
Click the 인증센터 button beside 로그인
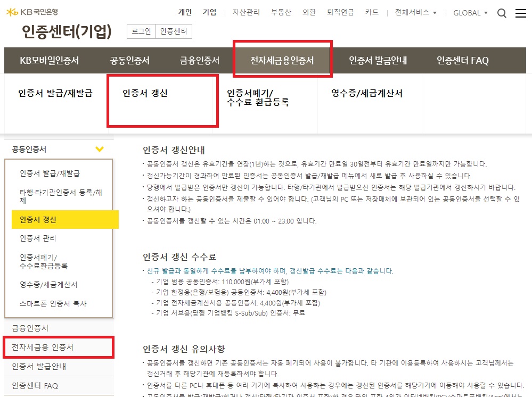click(x=174, y=31)
